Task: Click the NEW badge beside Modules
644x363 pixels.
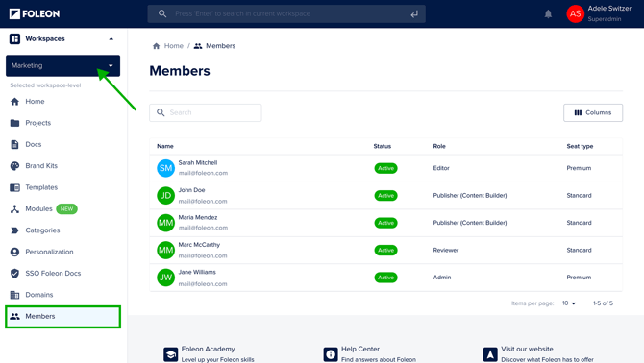Action: coord(66,208)
